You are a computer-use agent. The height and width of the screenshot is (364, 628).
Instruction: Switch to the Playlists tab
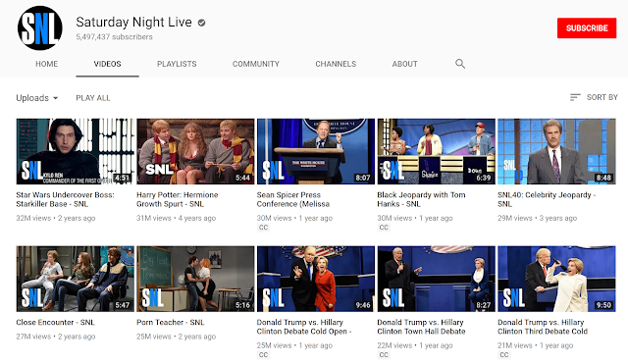click(x=177, y=64)
